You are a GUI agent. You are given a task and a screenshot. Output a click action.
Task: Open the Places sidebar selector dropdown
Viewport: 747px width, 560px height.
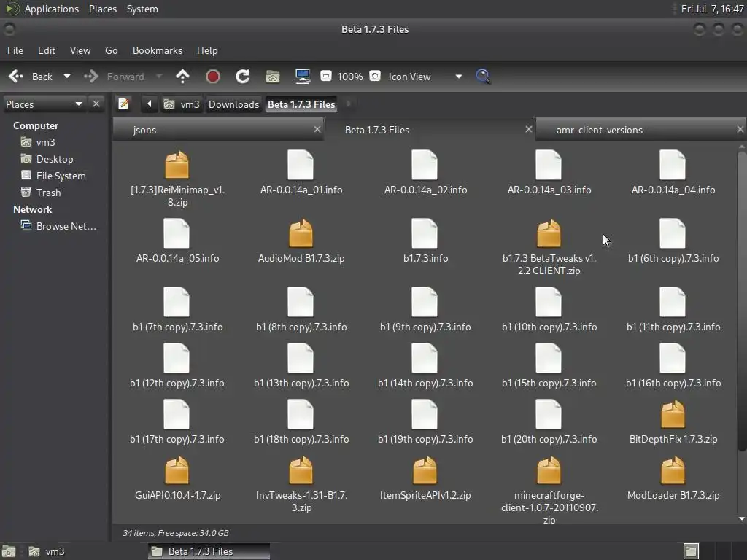44,104
